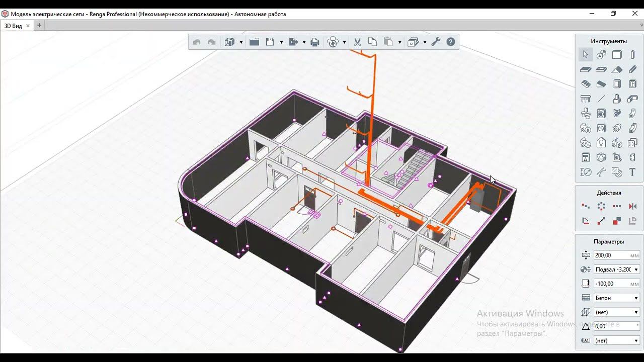
Task: Add a new tab with plus button
Action: tap(39, 25)
